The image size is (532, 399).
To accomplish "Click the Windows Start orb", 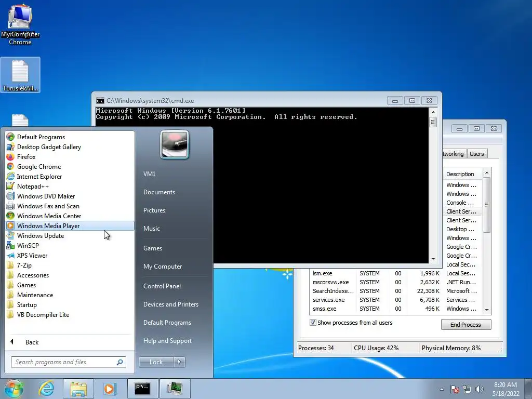I will tap(14, 389).
